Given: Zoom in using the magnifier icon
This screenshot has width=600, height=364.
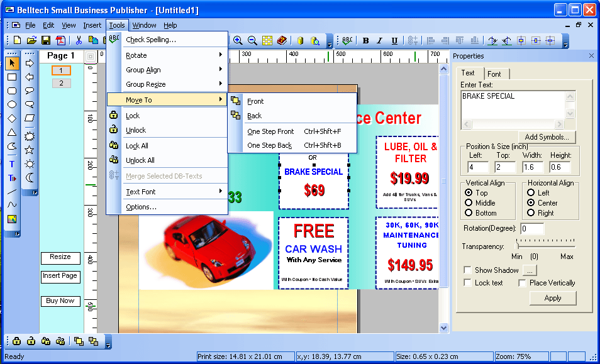Looking at the screenshot, I should (238, 40).
